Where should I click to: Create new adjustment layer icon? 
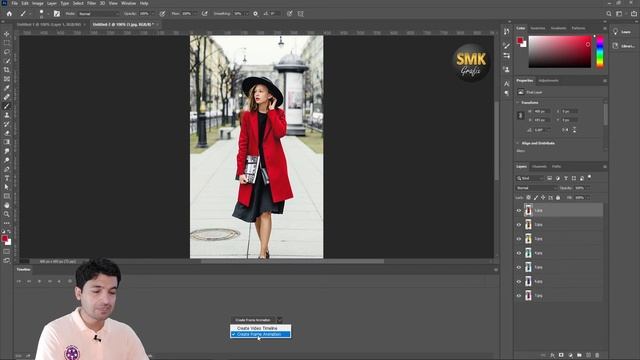[x=570, y=355]
